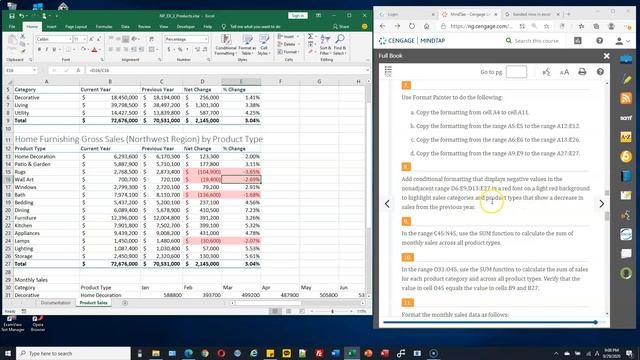Switch to the Page Layout ribbon tab

76,27
